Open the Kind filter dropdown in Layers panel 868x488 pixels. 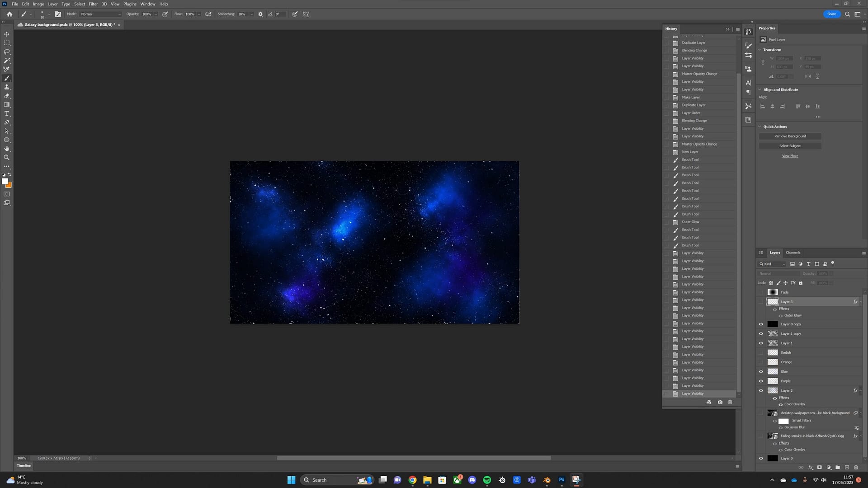[x=772, y=264]
